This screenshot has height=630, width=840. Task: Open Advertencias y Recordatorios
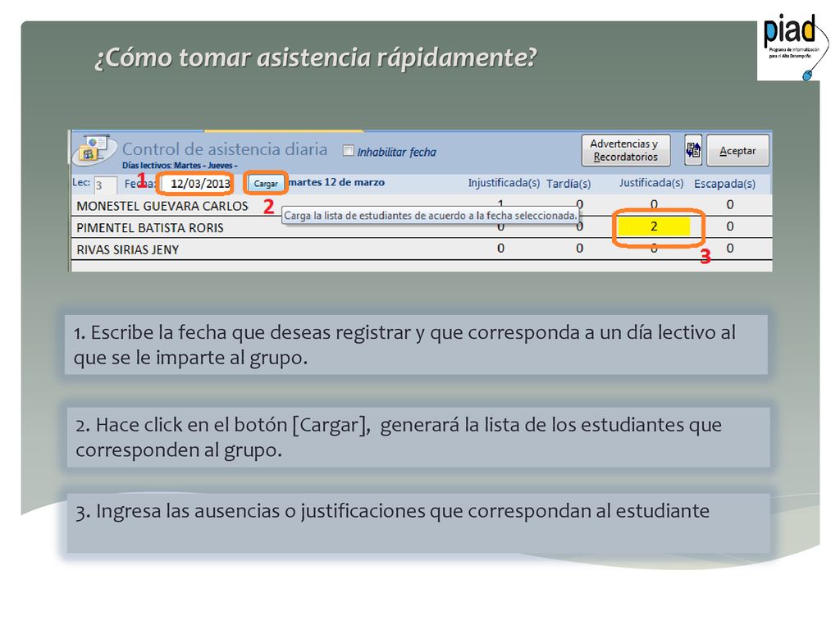point(625,151)
